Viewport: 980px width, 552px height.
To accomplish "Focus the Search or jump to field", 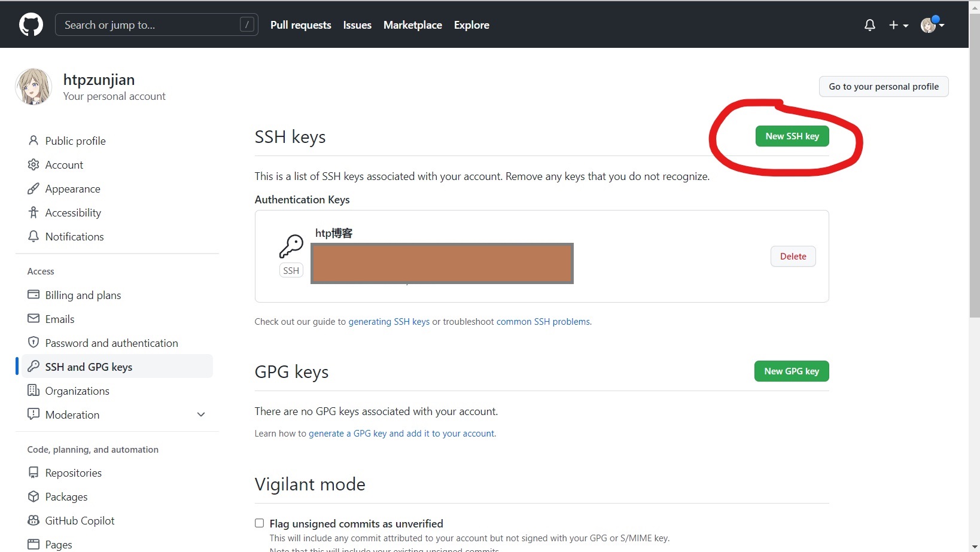I will (150, 25).
